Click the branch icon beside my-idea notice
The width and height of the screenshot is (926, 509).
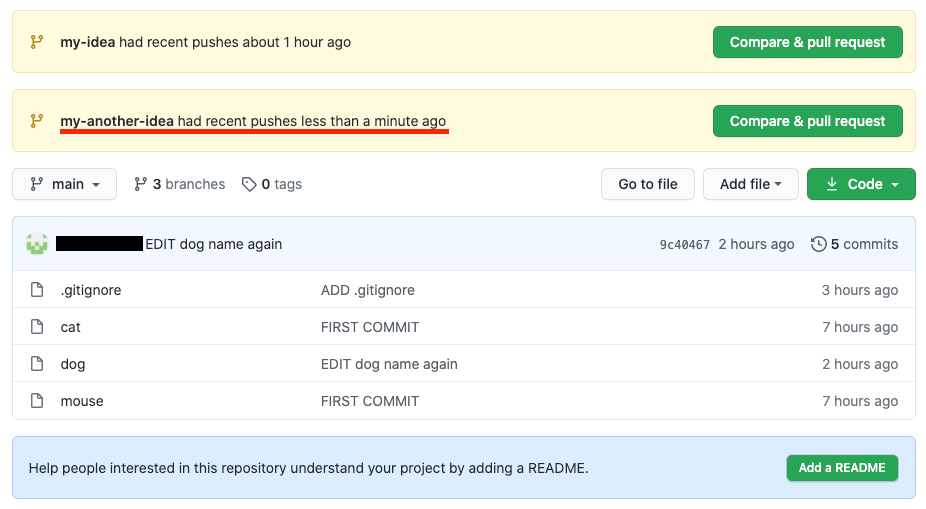[x=37, y=42]
